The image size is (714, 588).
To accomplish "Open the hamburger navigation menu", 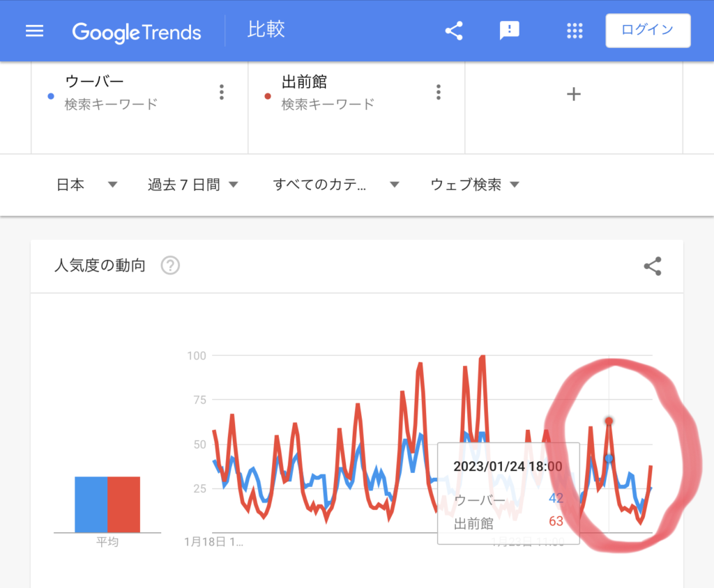I will pyautogui.click(x=34, y=31).
